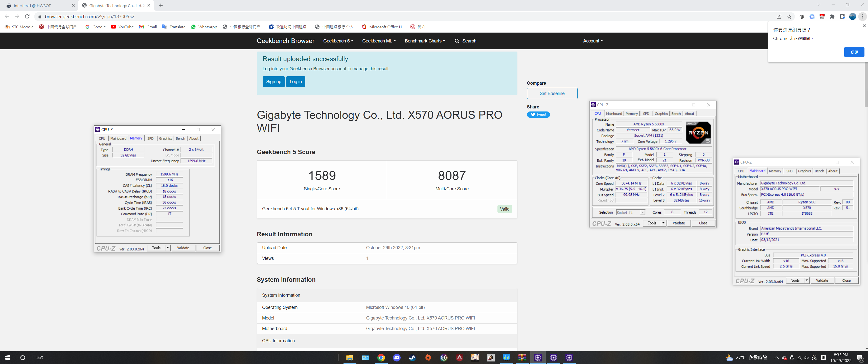
Task: Expand the Benchmark Charts dropdown
Action: tap(425, 41)
